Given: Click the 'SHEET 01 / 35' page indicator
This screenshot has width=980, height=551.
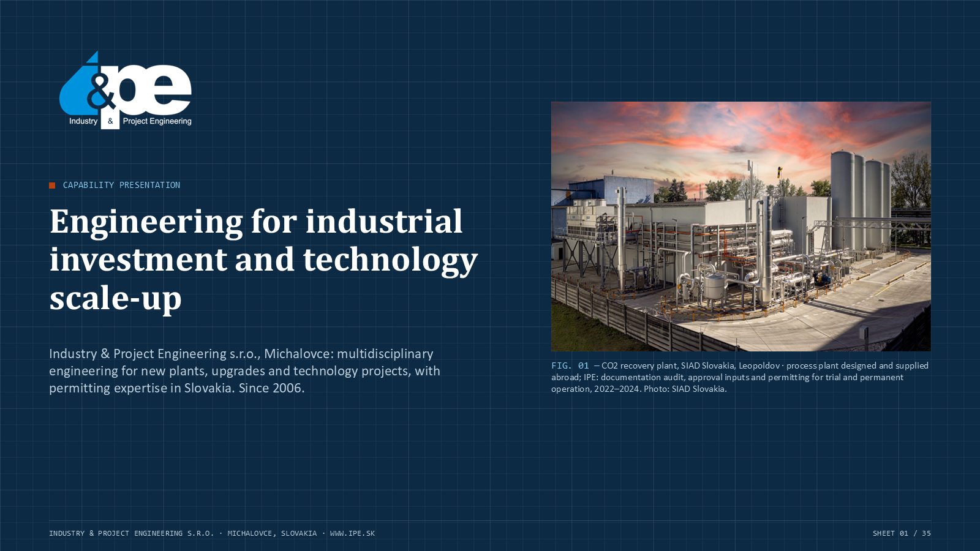Looking at the screenshot, I should (902, 533).
